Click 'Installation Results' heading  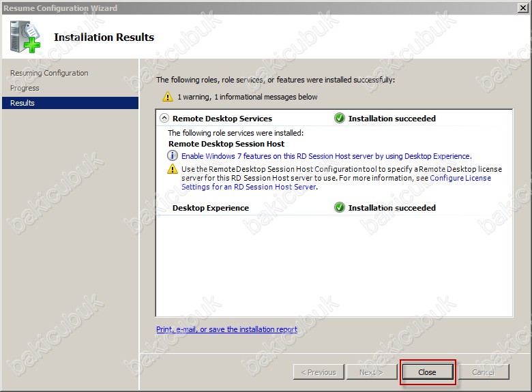[104, 37]
